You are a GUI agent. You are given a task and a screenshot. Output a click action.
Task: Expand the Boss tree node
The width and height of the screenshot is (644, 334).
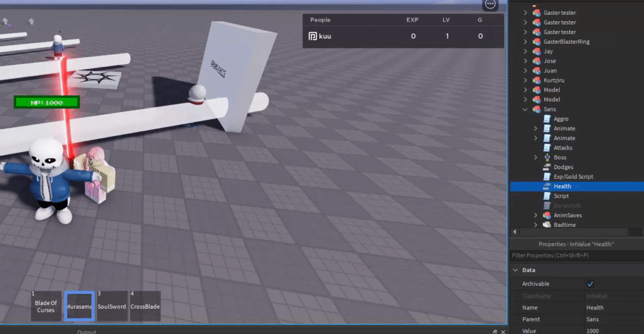(536, 157)
